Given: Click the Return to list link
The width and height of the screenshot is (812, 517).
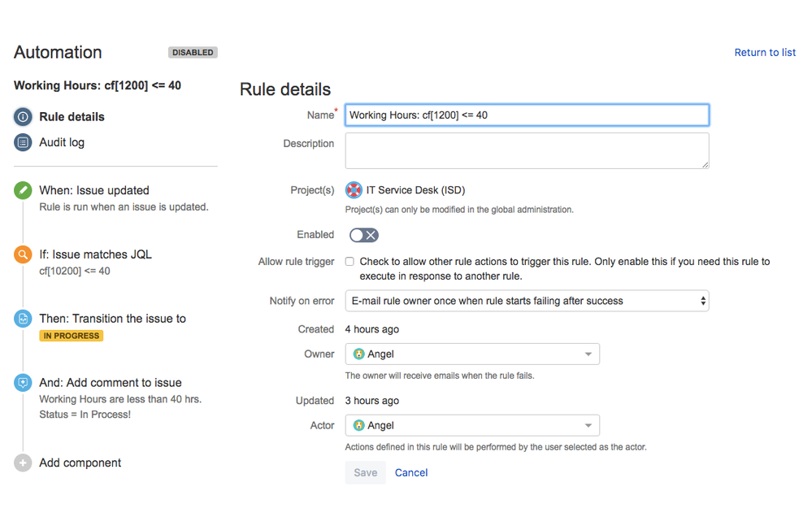Looking at the screenshot, I should click(x=765, y=52).
